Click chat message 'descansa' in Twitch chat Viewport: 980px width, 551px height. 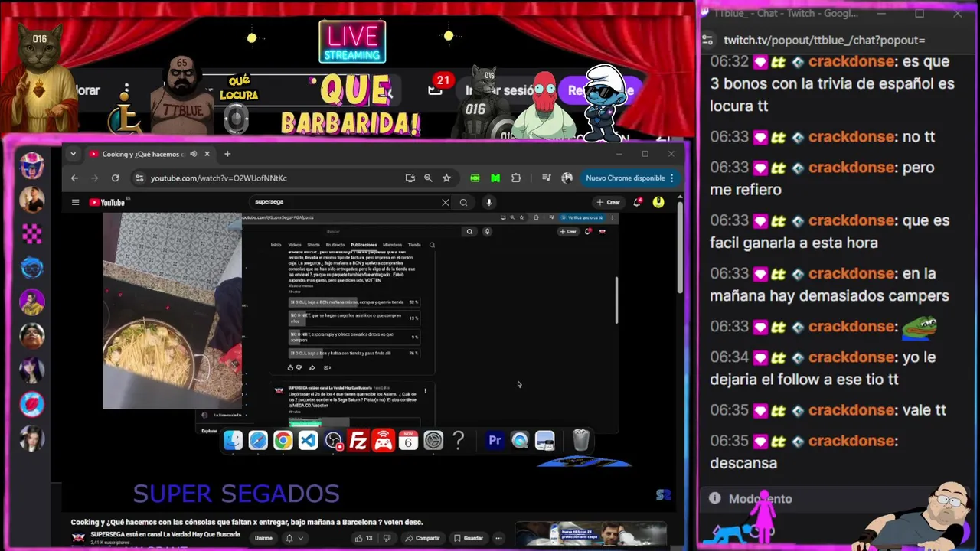[x=743, y=463]
